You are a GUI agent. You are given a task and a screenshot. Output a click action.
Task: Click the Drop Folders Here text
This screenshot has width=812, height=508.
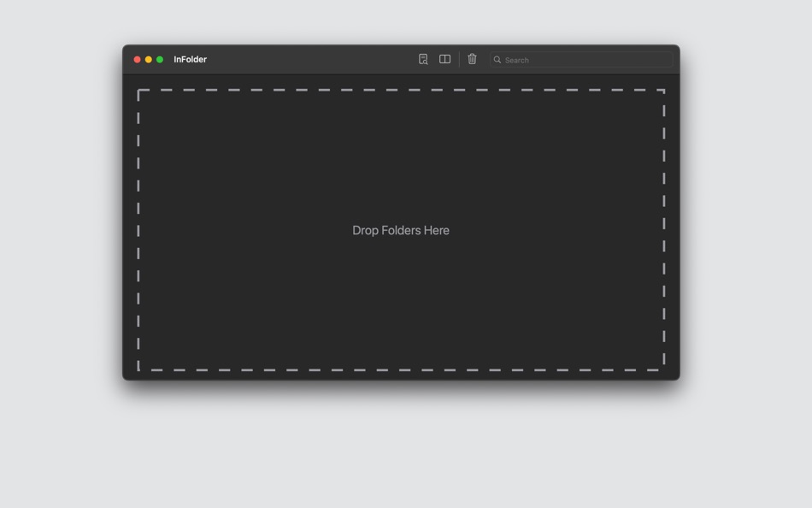pyautogui.click(x=401, y=230)
